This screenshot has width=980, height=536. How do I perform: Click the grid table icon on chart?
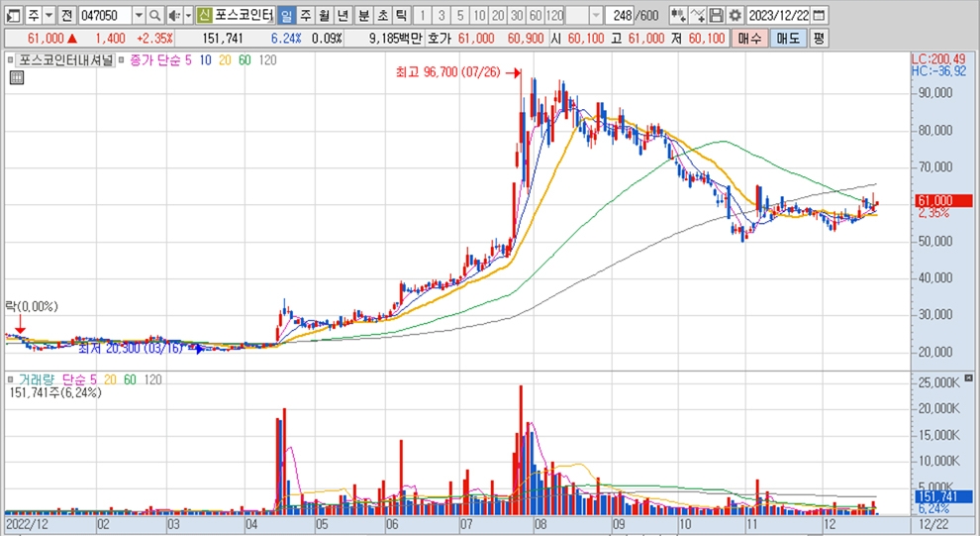16,78
